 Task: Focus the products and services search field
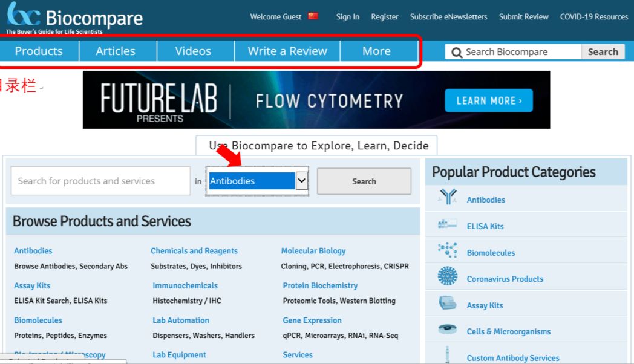pos(100,181)
